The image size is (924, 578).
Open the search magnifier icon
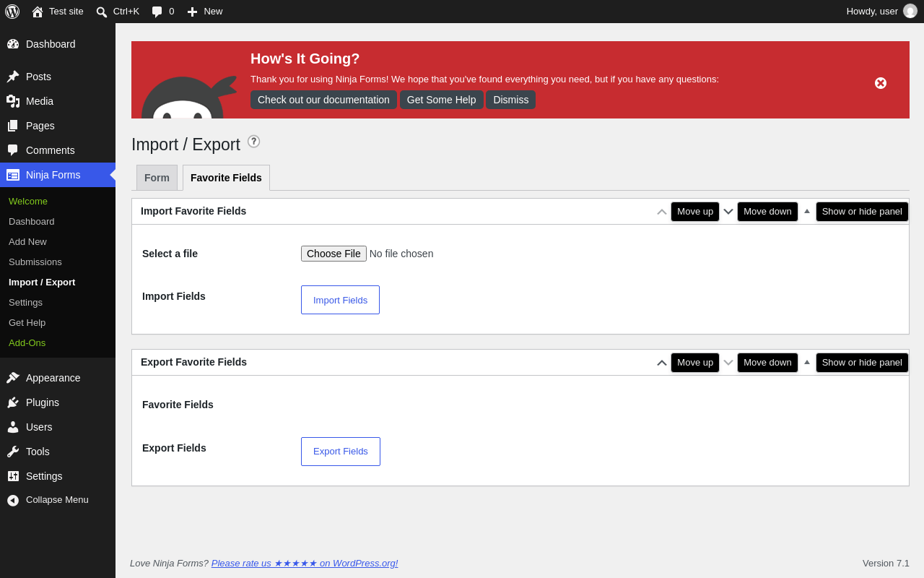click(x=102, y=12)
